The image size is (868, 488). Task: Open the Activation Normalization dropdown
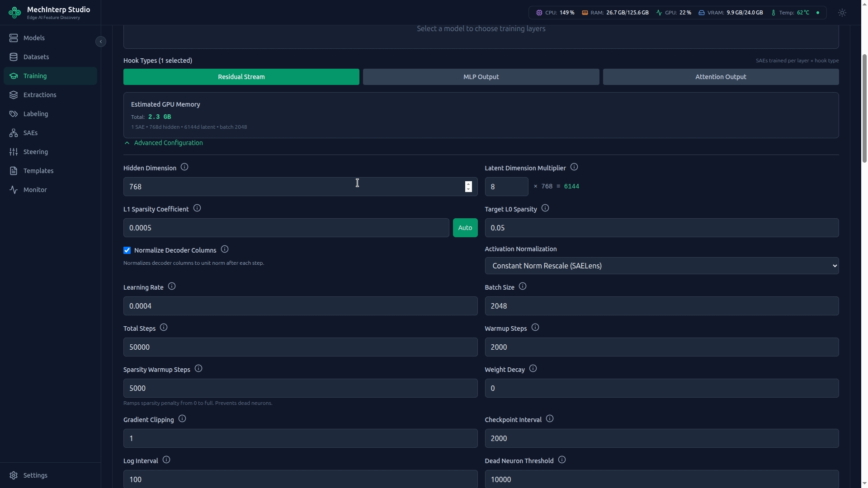(662, 266)
